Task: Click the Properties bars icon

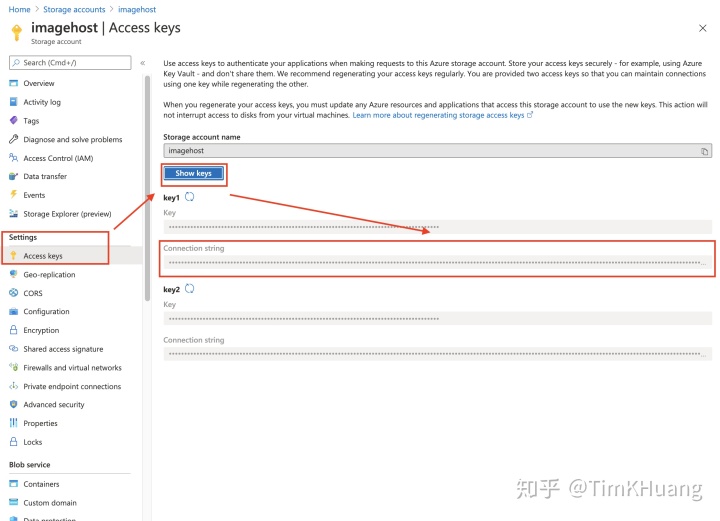Action: coord(14,423)
